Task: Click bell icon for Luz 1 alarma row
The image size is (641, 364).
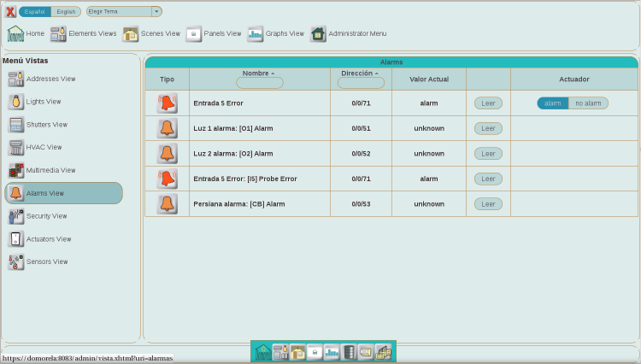Action: (168, 128)
